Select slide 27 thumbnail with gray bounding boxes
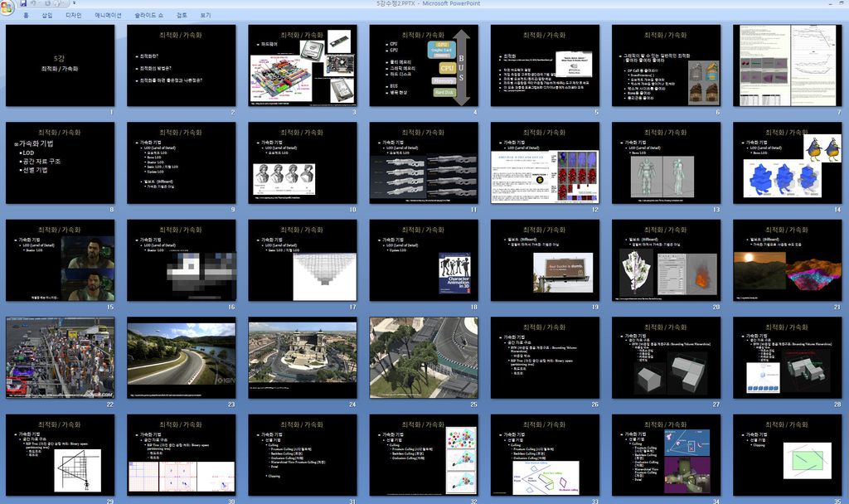The width and height of the screenshot is (849, 504). (x=667, y=358)
